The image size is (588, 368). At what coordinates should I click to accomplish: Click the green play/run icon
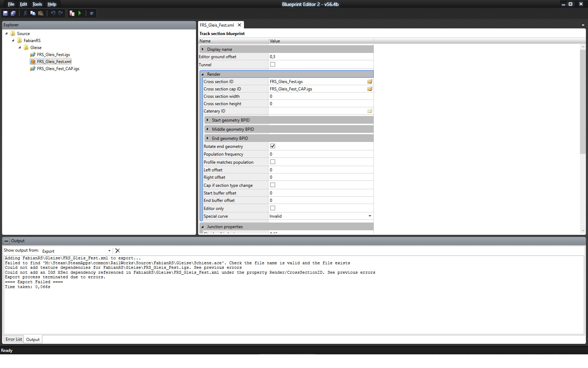click(x=80, y=13)
